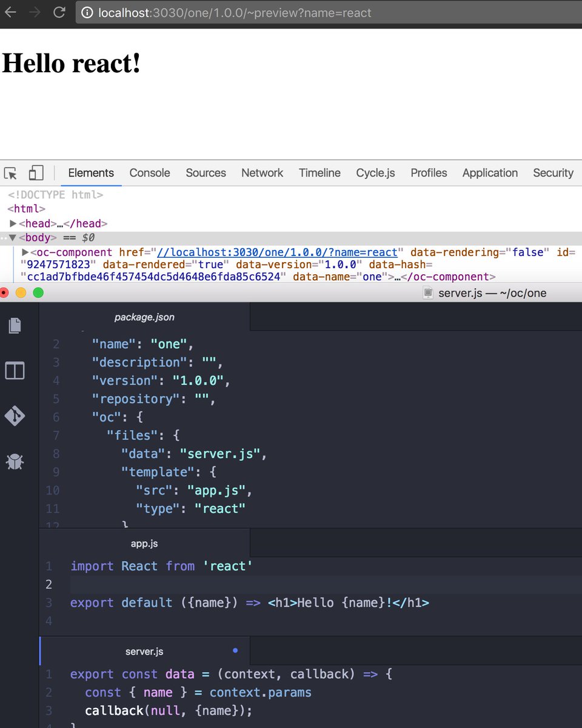
Task: Click the Hello react! heading
Action: (x=72, y=62)
